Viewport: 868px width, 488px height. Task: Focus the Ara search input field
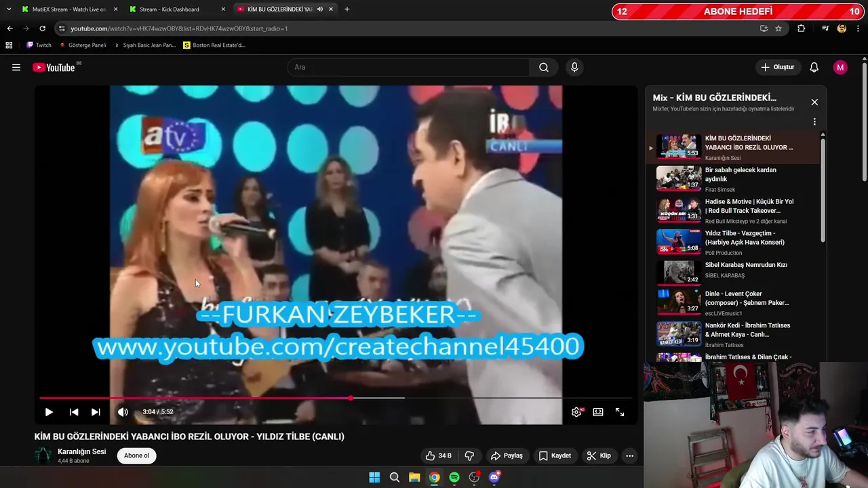pyautogui.click(x=408, y=67)
